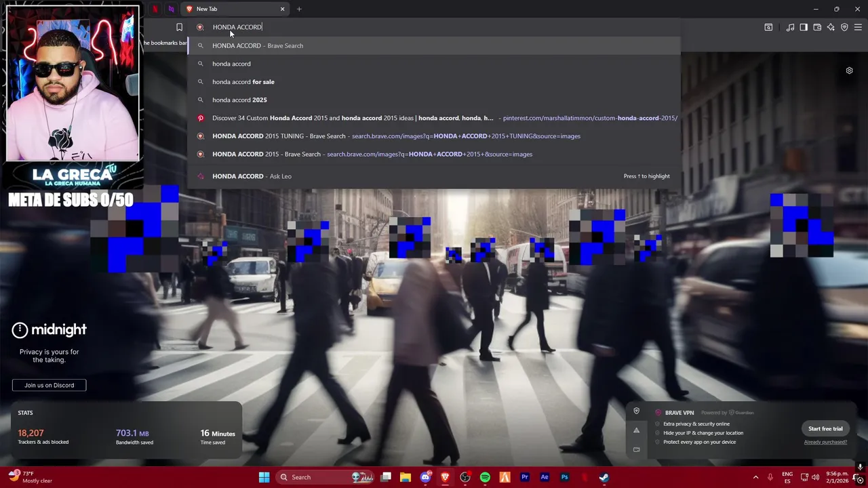Open new tab customize settings gear
This screenshot has height=488, width=868.
849,70
